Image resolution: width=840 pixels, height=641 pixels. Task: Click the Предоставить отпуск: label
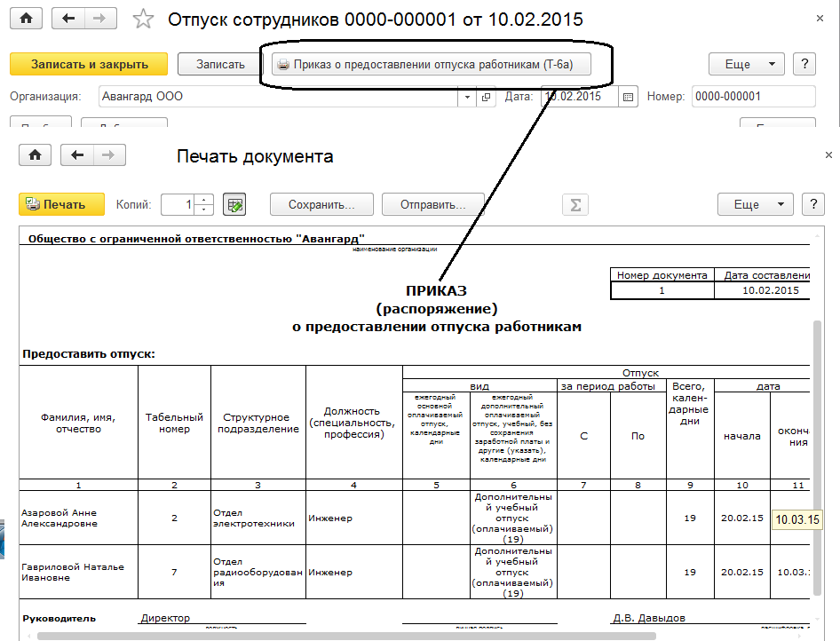[89, 354]
